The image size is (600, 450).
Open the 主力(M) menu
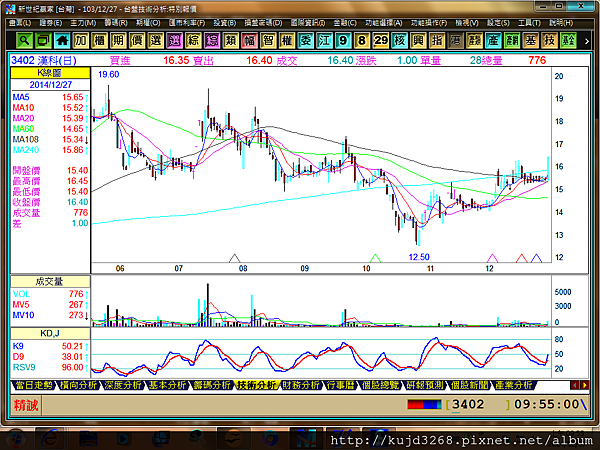pyautogui.click(x=83, y=23)
